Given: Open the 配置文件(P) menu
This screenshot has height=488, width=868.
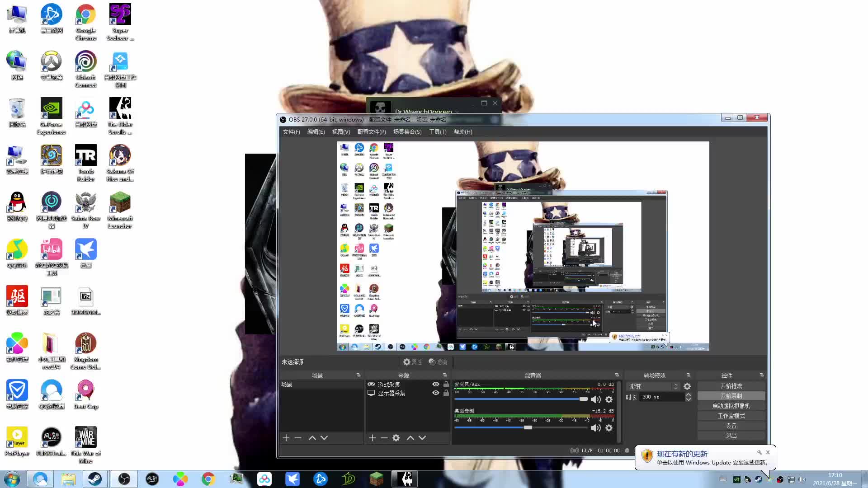Looking at the screenshot, I should [372, 132].
